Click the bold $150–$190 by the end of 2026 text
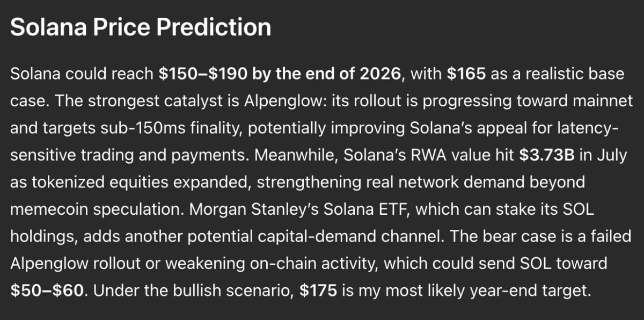The image size is (644, 320). click(x=280, y=74)
